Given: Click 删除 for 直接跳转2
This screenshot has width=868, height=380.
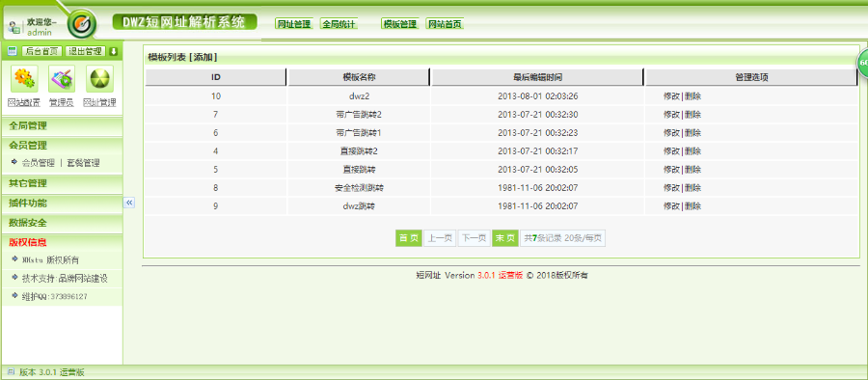Looking at the screenshot, I should pos(693,150).
